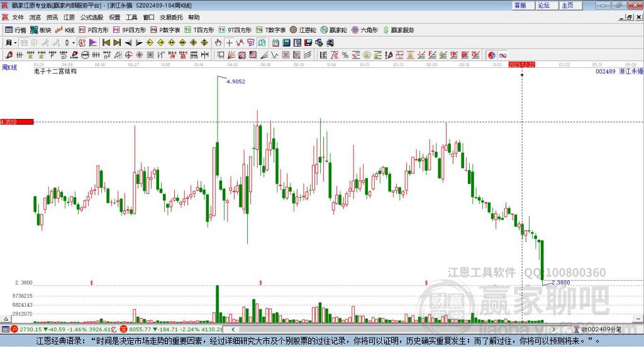Open the 江恩 menu
This screenshot has width=644, height=347.
coord(69,17)
